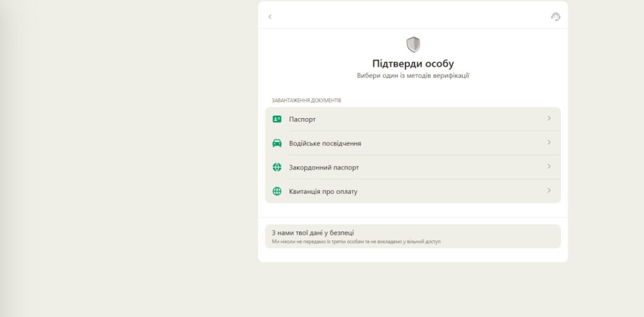644x317 pixels.
Task: Select the Закордонний паспорт option
Action: (324, 167)
